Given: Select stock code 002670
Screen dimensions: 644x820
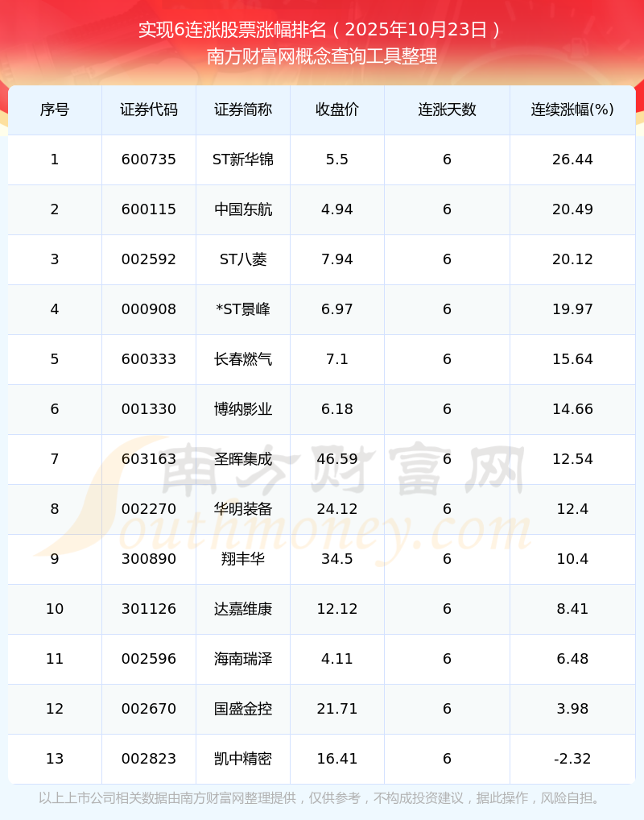Looking at the screenshot, I should pos(149,709).
